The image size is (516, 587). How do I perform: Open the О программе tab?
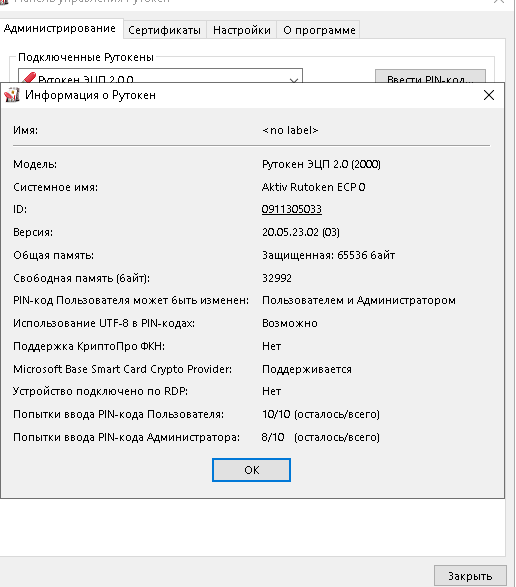[x=319, y=30]
